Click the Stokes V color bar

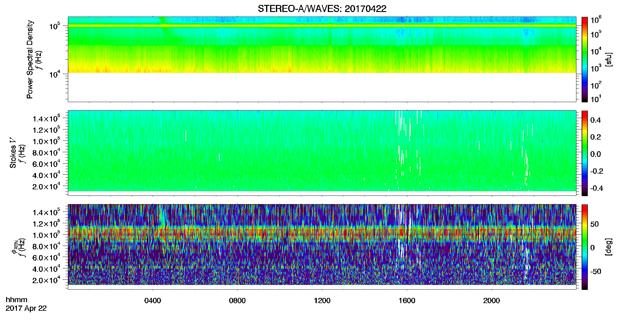coord(585,153)
